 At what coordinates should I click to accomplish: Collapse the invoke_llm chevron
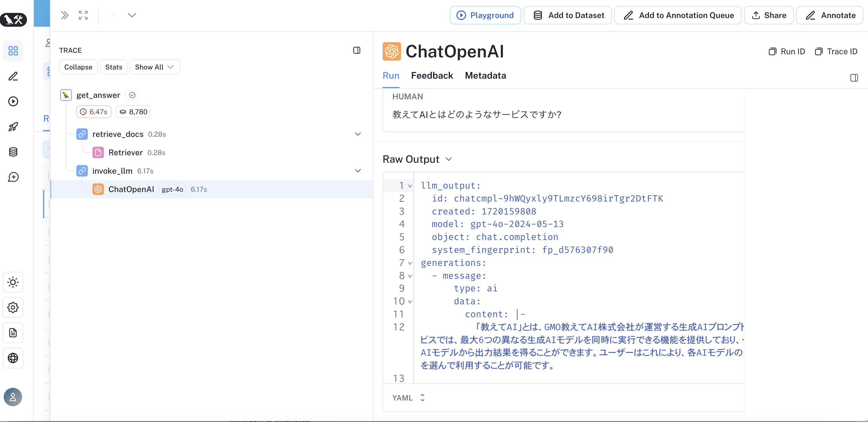358,171
